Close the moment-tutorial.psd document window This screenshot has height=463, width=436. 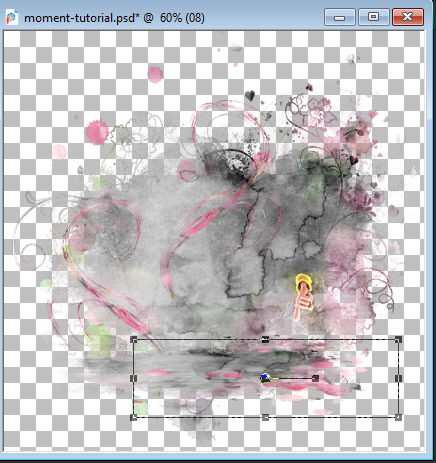click(x=408, y=17)
